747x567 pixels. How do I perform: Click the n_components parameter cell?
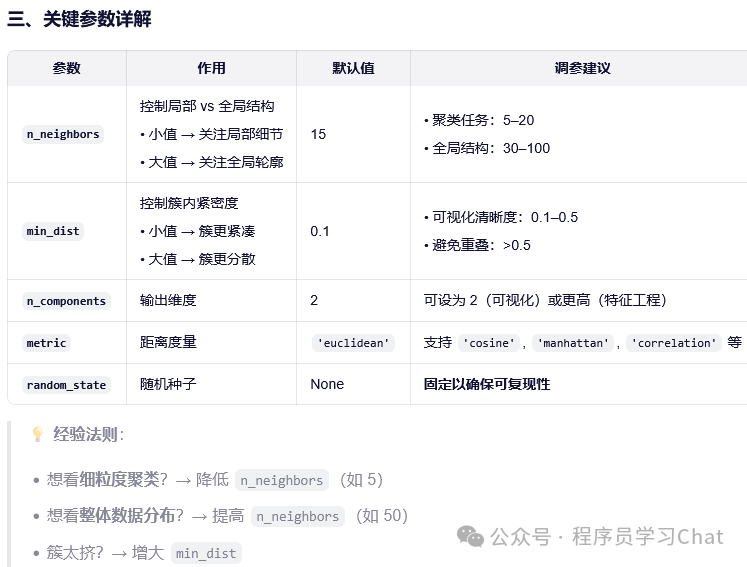point(66,301)
